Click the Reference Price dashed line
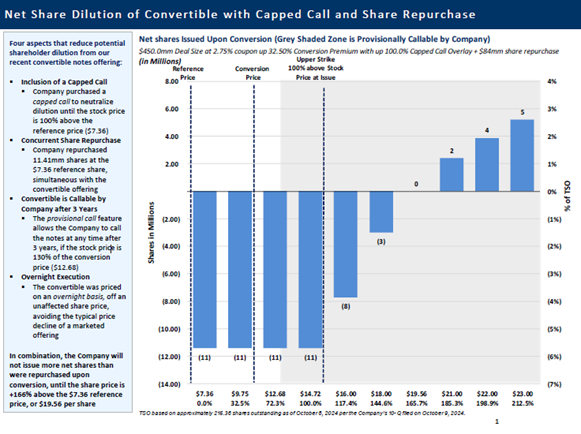 tap(191, 234)
